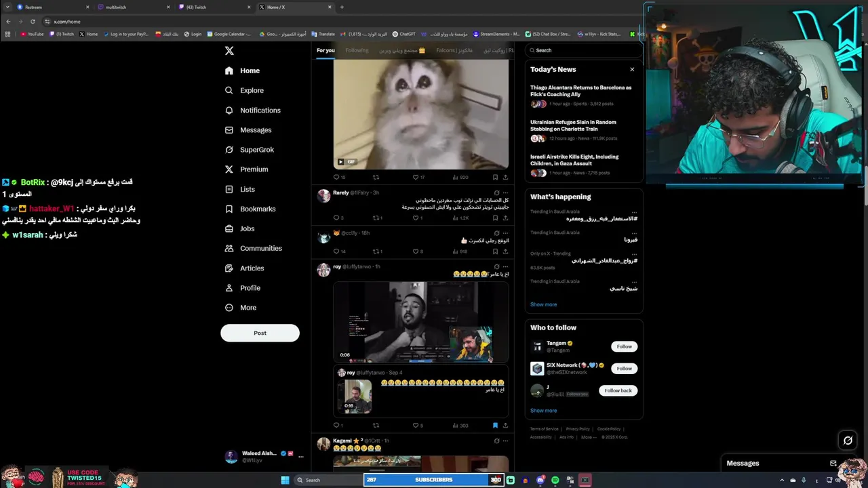
Task: Switch to the Falcons timeline tab
Action: (454, 50)
